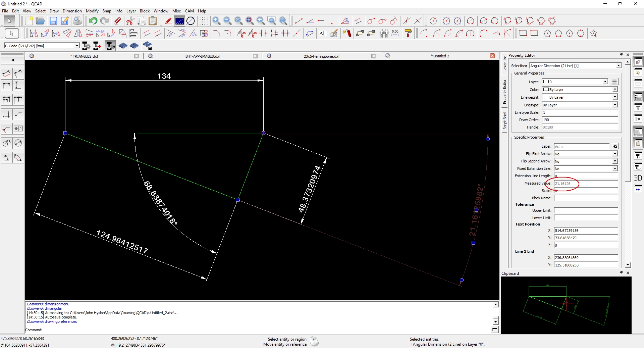This screenshot has height=349, width=644.
Task: Select the aligned dimension tool
Action: click(6, 73)
